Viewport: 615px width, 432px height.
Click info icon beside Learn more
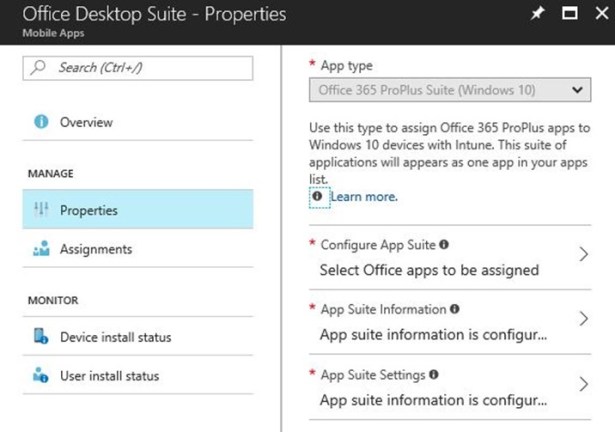[x=317, y=197]
